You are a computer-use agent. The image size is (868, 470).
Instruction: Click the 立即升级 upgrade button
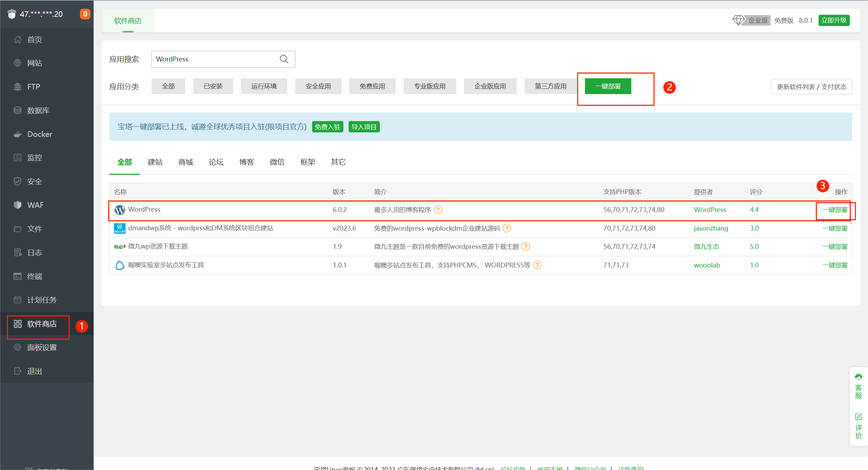(x=834, y=20)
